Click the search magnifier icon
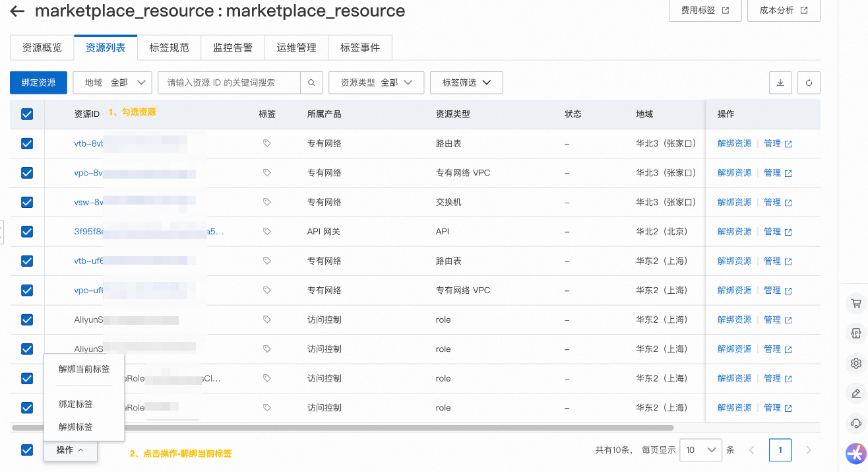The image size is (868, 472). [311, 83]
